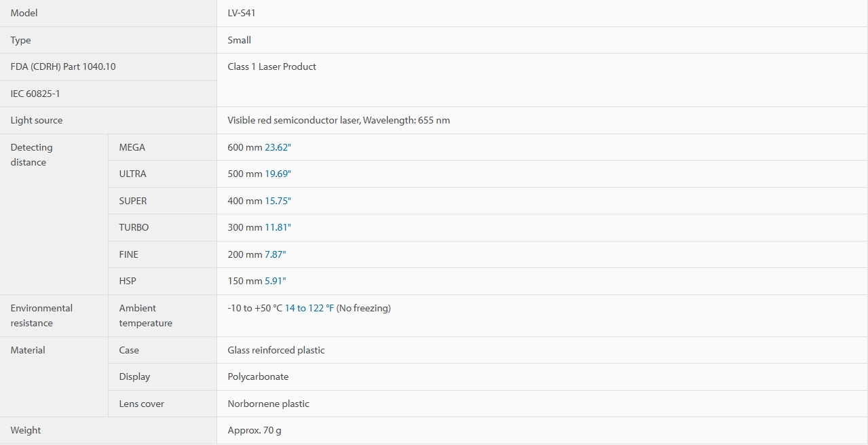Click the 5.91" value in HSP row

275,281
